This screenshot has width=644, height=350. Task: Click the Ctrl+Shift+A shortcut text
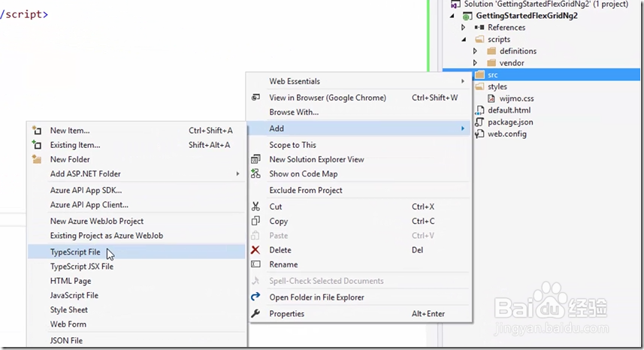click(210, 131)
